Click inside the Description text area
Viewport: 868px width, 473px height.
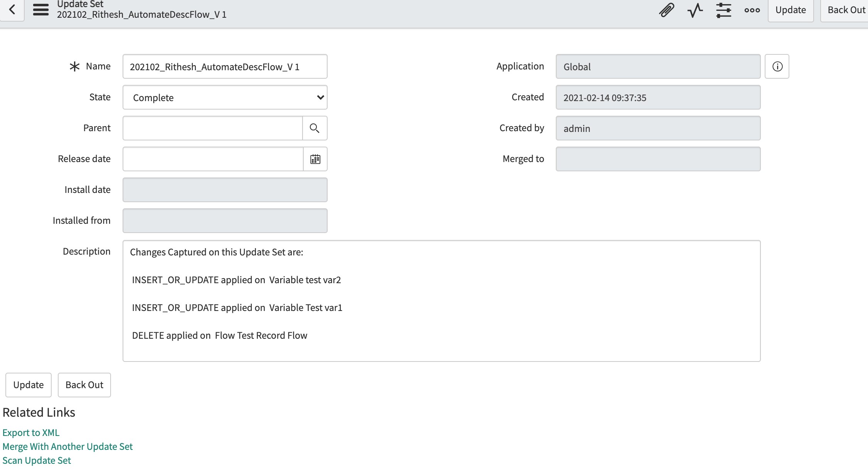pos(442,301)
